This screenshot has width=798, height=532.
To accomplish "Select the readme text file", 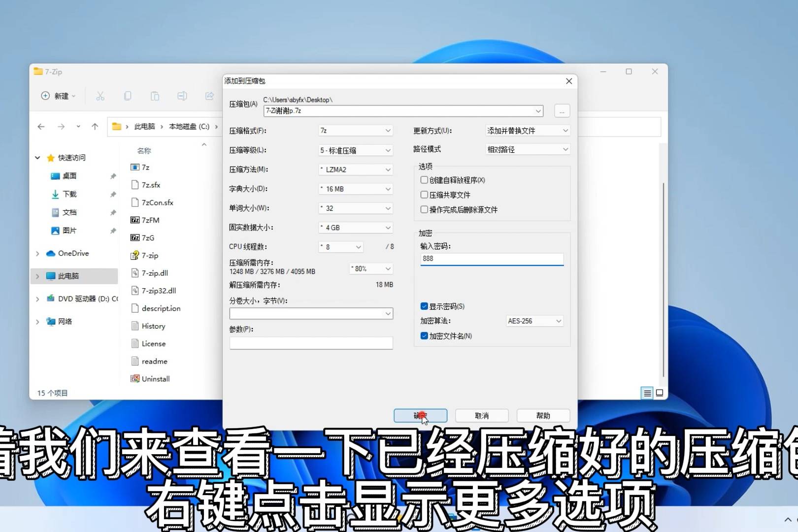I will [149, 361].
